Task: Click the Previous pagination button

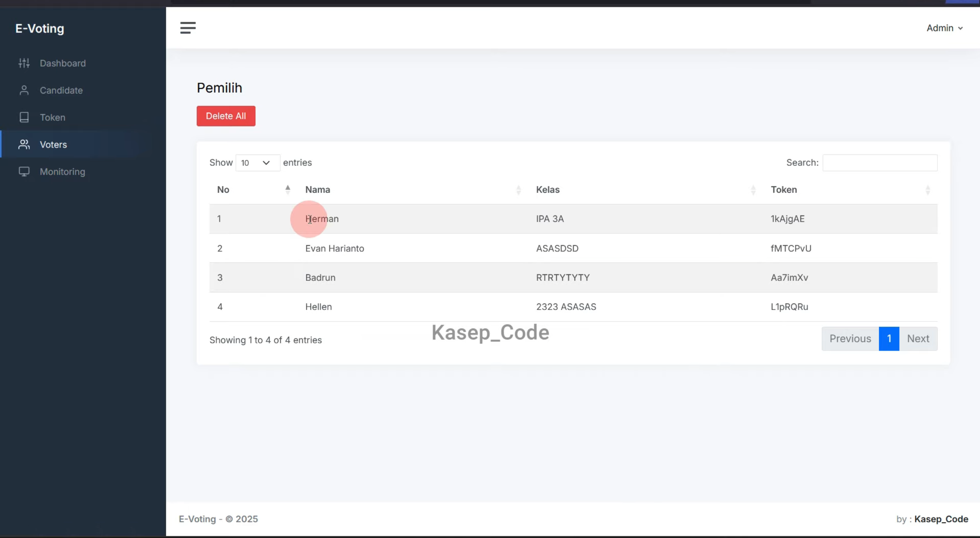Action: coord(850,339)
